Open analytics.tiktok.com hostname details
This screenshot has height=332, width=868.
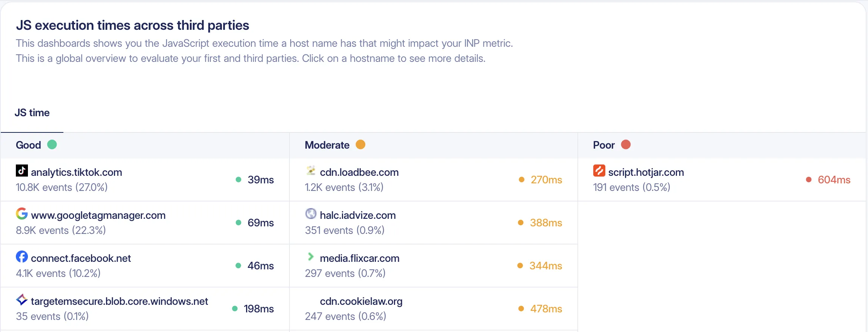point(76,172)
